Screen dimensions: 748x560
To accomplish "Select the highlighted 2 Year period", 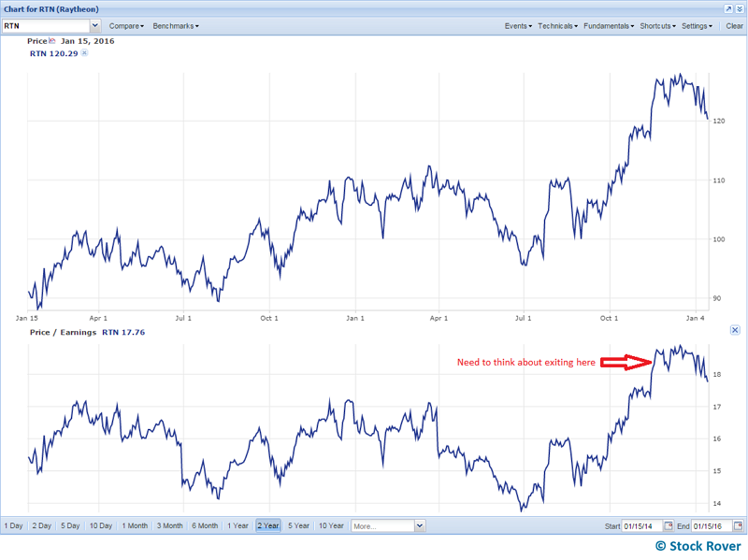I will tap(268, 525).
